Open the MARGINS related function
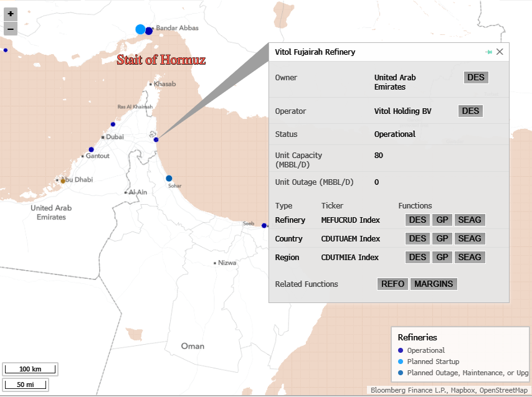532x397 pixels. [x=434, y=284]
